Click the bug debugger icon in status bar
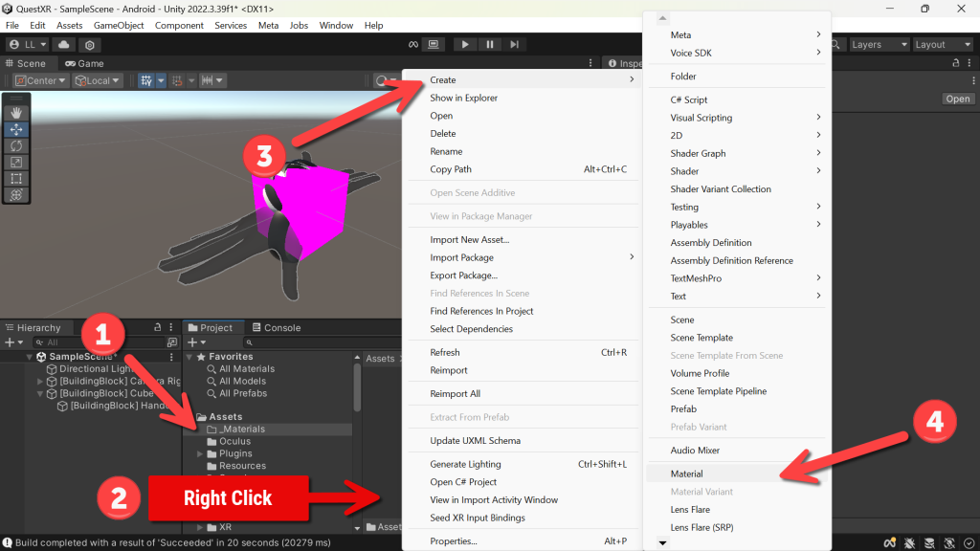980x551 pixels. pos(910,543)
